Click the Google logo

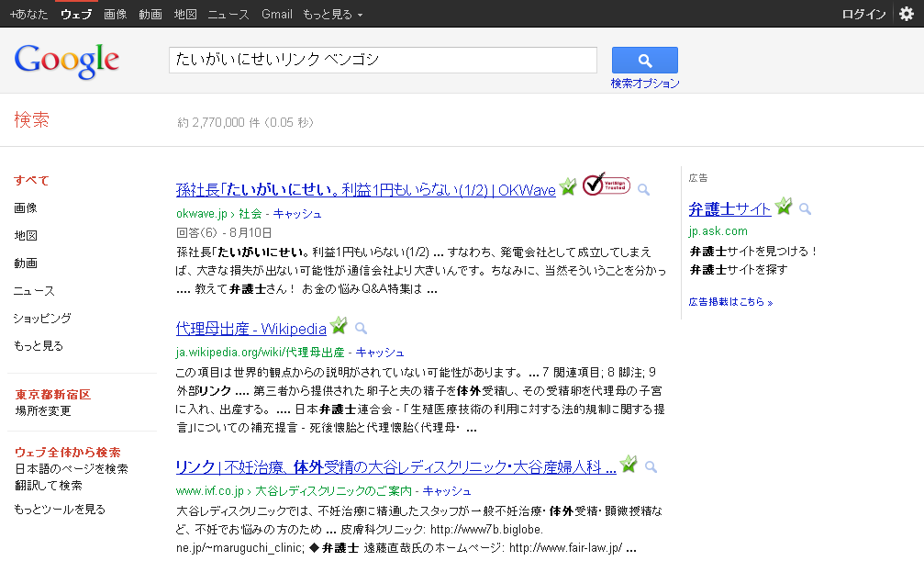[x=67, y=61]
